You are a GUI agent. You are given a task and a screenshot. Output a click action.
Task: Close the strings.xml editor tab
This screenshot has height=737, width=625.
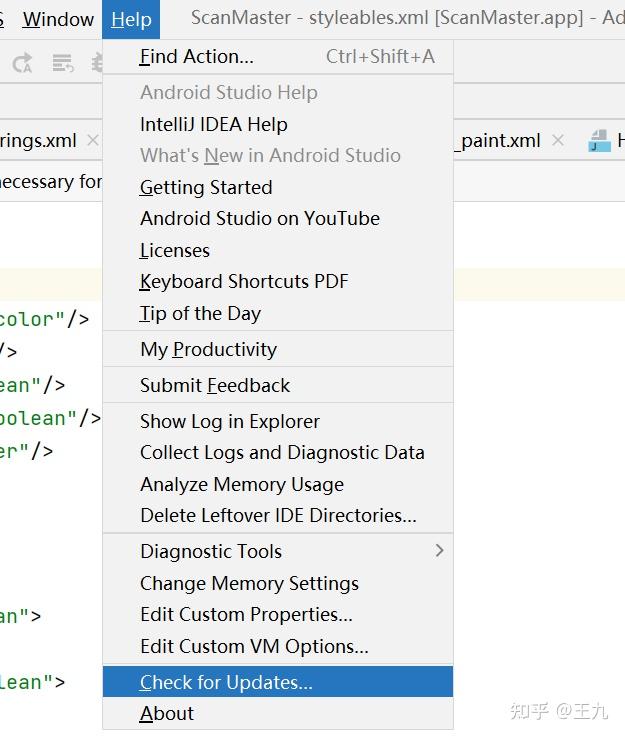click(x=93, y=140)
